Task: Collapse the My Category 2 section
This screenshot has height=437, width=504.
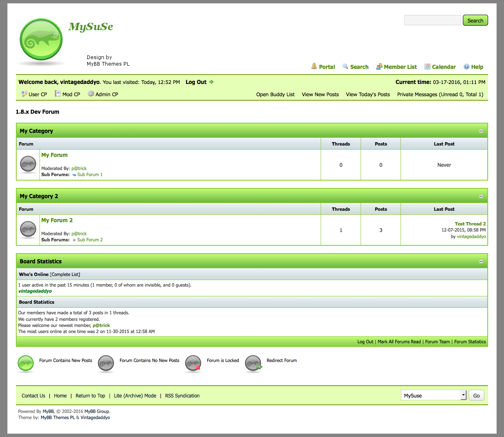Action: click(481, 196)
